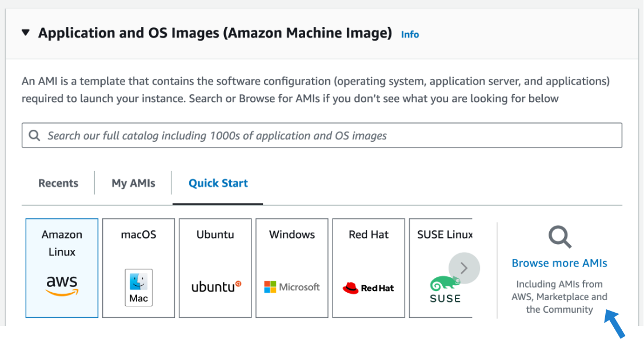Focus the AMI catalog search field
The width and height of the screenshot is (644, 339).
click(x=331, y=135)
